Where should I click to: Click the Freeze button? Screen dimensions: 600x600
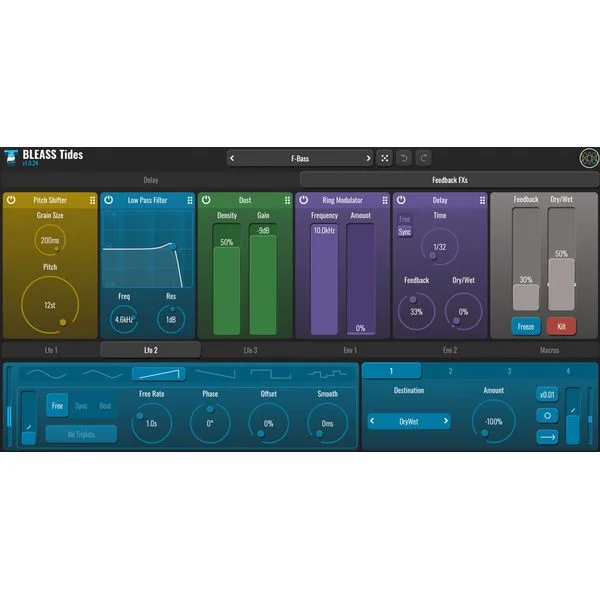pos(526,326)
